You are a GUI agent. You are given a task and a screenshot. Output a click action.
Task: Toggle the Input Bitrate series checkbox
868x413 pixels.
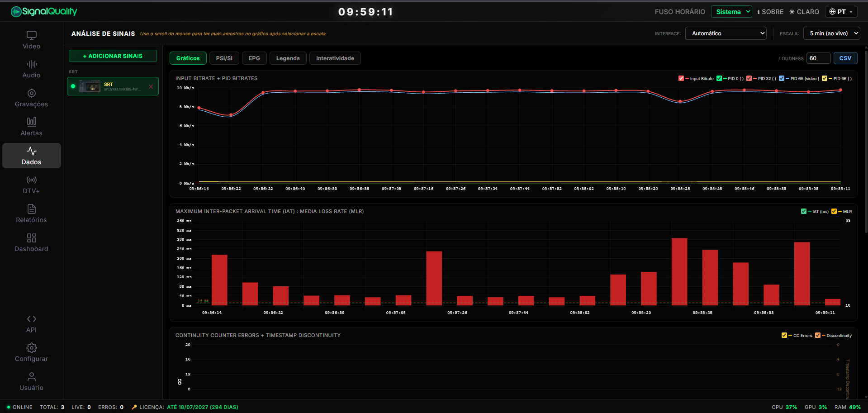[681, 78]
